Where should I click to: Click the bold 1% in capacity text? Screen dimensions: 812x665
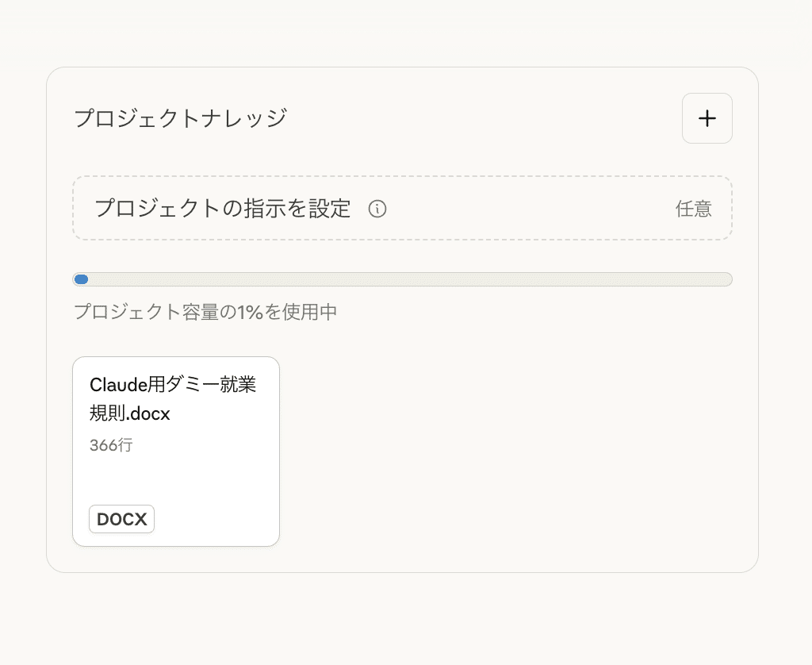pyautogui.click(x=250, y=312)
